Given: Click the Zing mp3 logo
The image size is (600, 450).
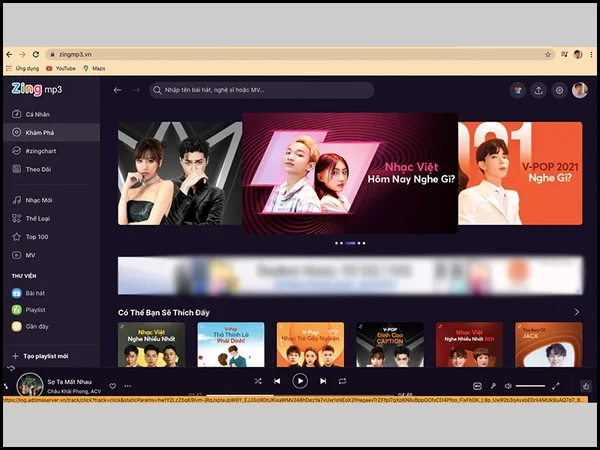Looking at the screenshot, I should [x=36, y=89].
